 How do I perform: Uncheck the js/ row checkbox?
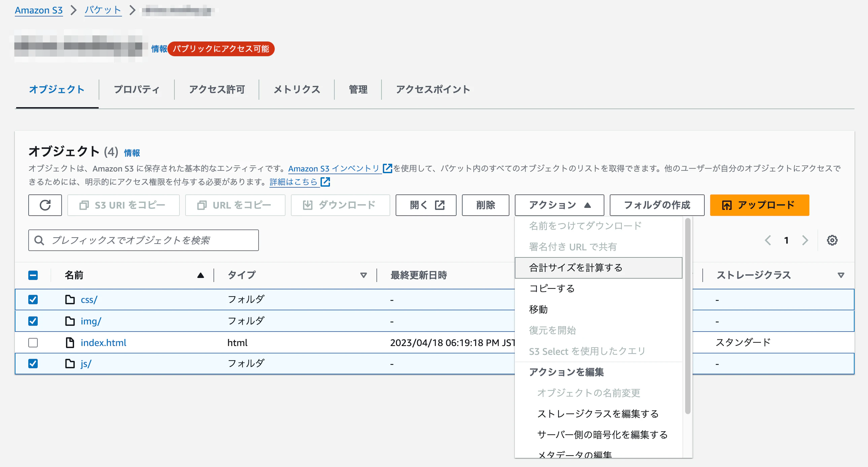[33, 364]
